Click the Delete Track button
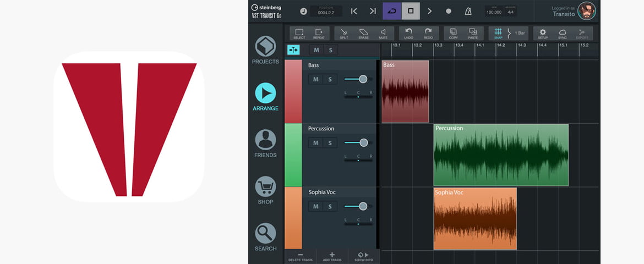Image resolution: width=644 pixels, height=264 pixels. coord(300,257)
